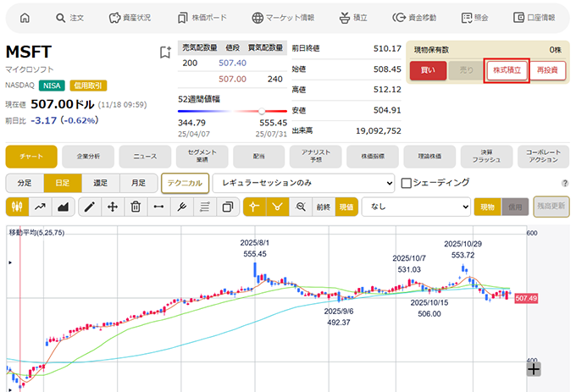Click the 507.49 price marker on chart

(x=526, y=298)
